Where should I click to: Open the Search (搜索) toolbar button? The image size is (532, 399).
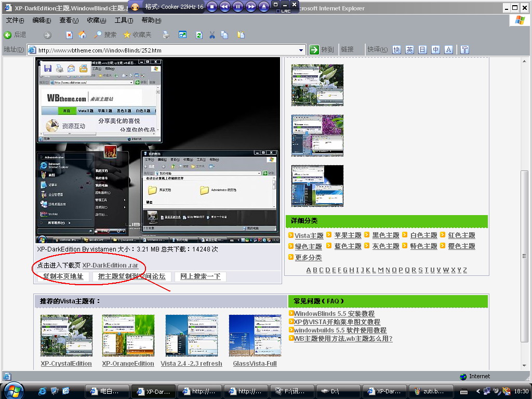tap(105, 35)
